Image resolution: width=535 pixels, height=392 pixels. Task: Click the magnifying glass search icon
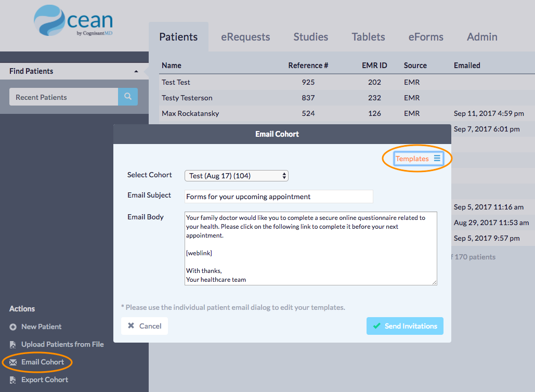click(128, 97)
